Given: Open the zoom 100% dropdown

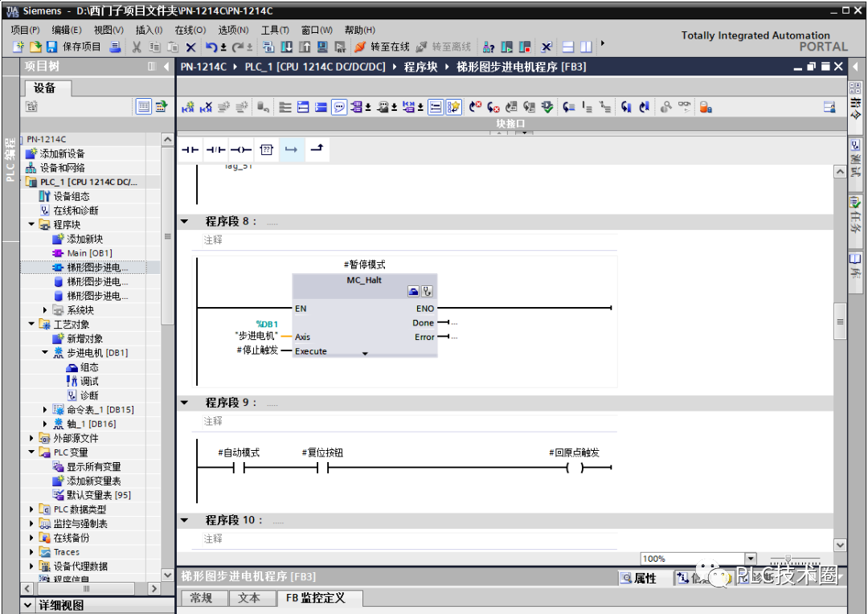Looking at the screenshot, I should [751, 559].
